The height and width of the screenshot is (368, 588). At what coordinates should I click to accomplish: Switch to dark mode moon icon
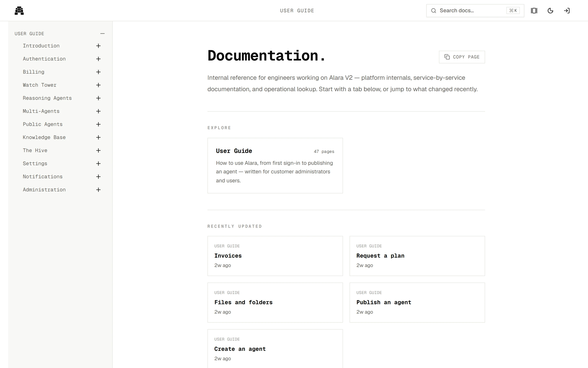pos(550,11)
